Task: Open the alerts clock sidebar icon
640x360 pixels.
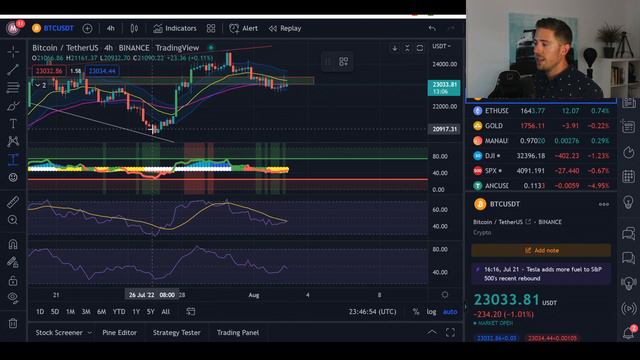Action: coord(629,152)
